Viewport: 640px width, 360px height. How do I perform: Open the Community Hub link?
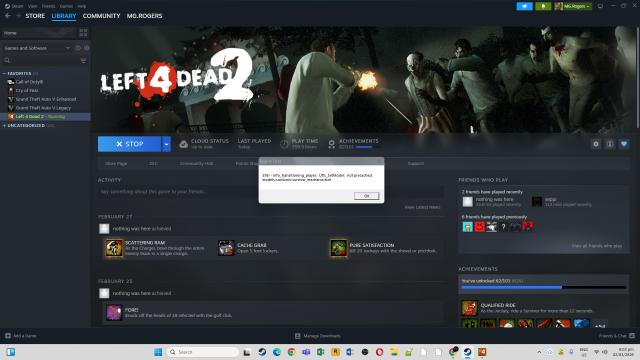pyautogui.click(x=196, y=164)
